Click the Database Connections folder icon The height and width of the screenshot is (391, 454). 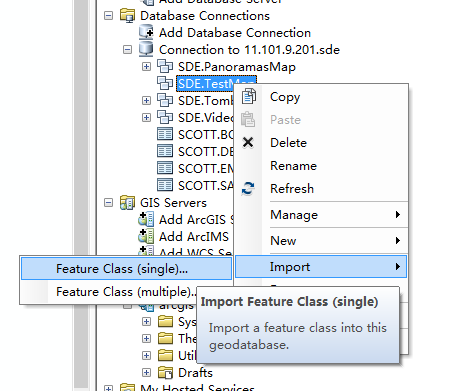coord(127,16)
